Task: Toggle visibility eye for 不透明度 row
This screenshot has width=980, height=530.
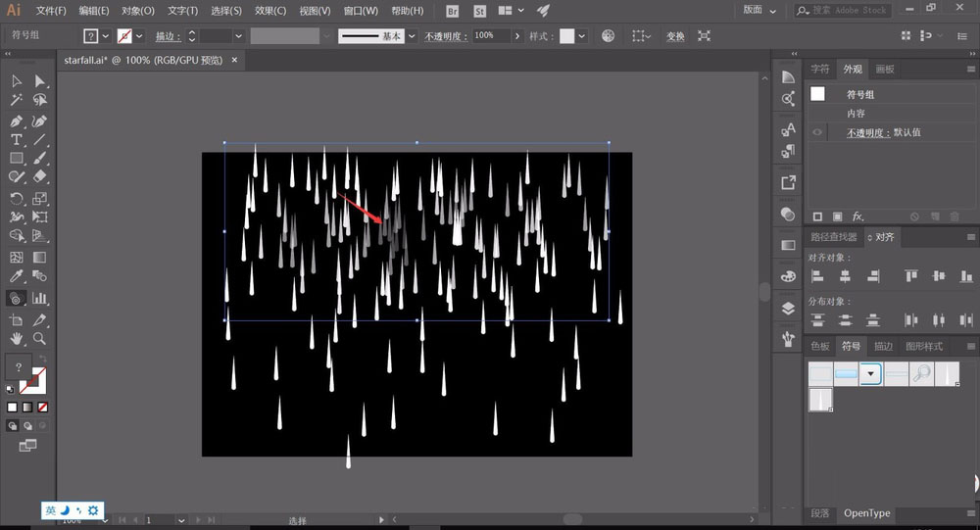Action: pyautogui.click(x=817, y=132)
